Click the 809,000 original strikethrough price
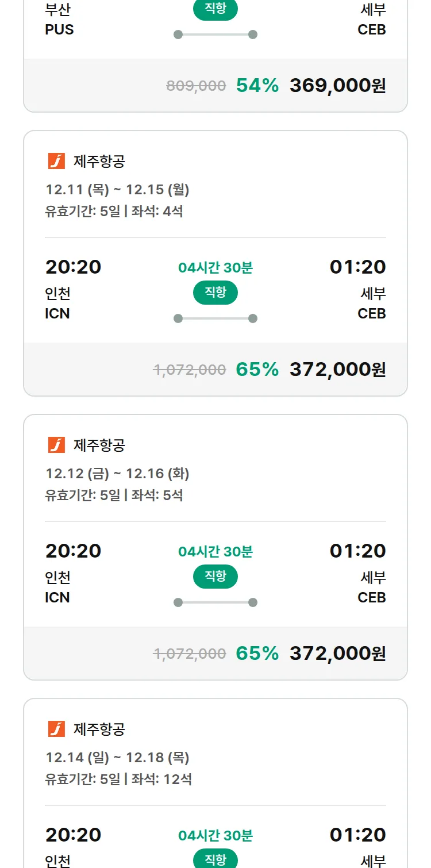This screenshot has height=868, width=431. click(x=196, y=86)
